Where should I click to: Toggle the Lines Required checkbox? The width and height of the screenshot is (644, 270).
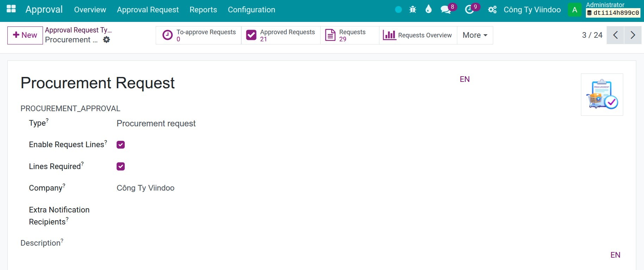(x=120, y=167)
